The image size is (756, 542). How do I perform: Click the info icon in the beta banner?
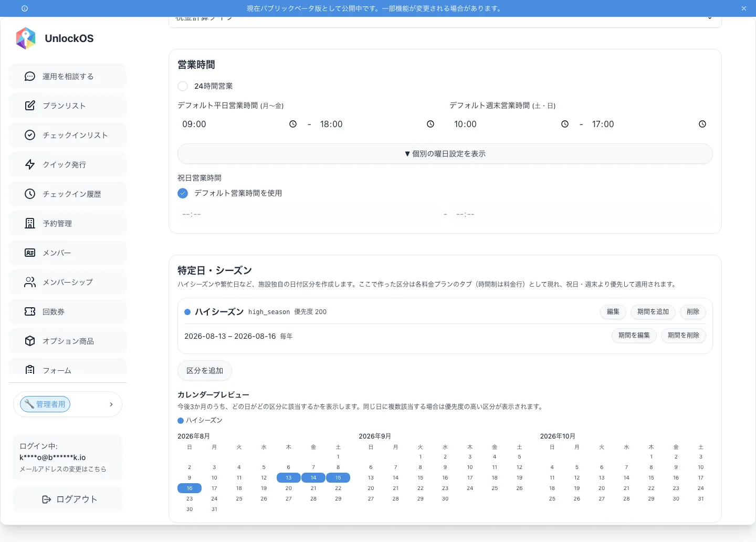coord(25,8)
